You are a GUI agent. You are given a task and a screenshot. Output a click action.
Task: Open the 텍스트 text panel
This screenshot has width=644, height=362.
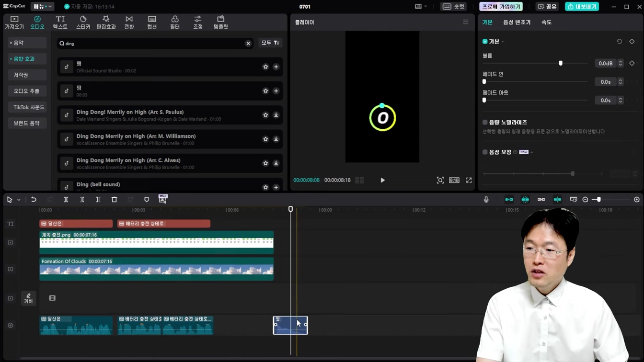[60, 22]
